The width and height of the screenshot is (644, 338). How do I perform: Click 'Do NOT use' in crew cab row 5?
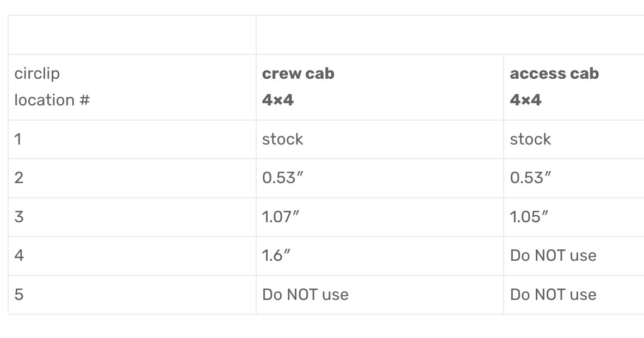click(x=305, y=295)
